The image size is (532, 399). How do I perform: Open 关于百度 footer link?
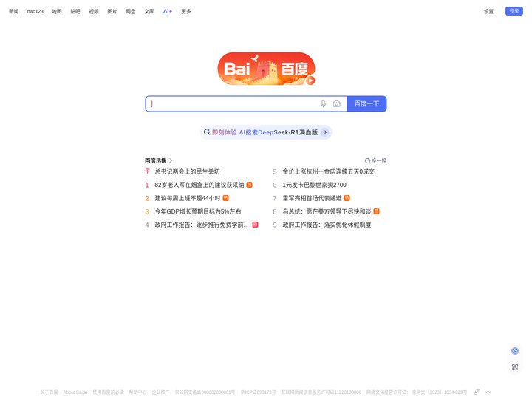coord(50,392)
